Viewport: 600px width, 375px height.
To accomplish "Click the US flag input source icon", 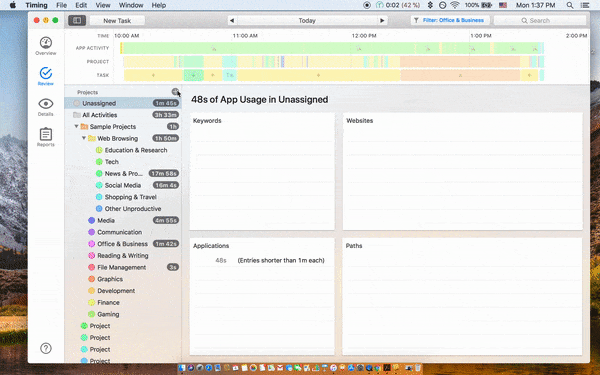I will point(503,5).
